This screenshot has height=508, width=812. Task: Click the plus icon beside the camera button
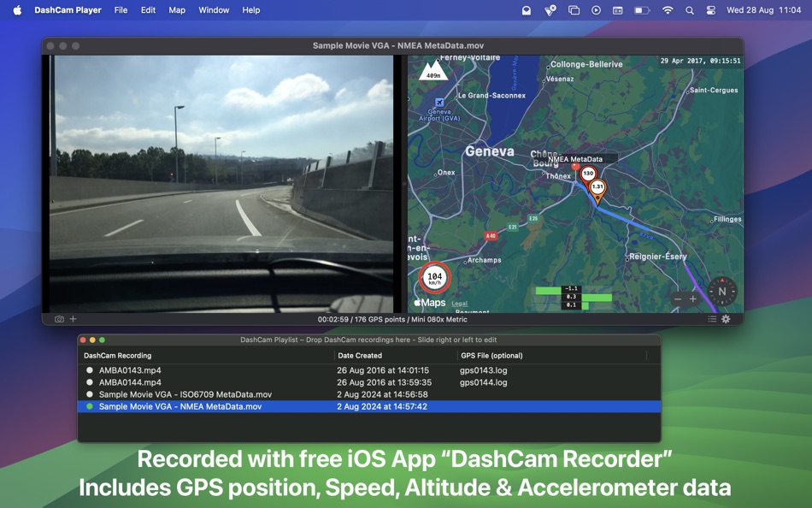73,319
